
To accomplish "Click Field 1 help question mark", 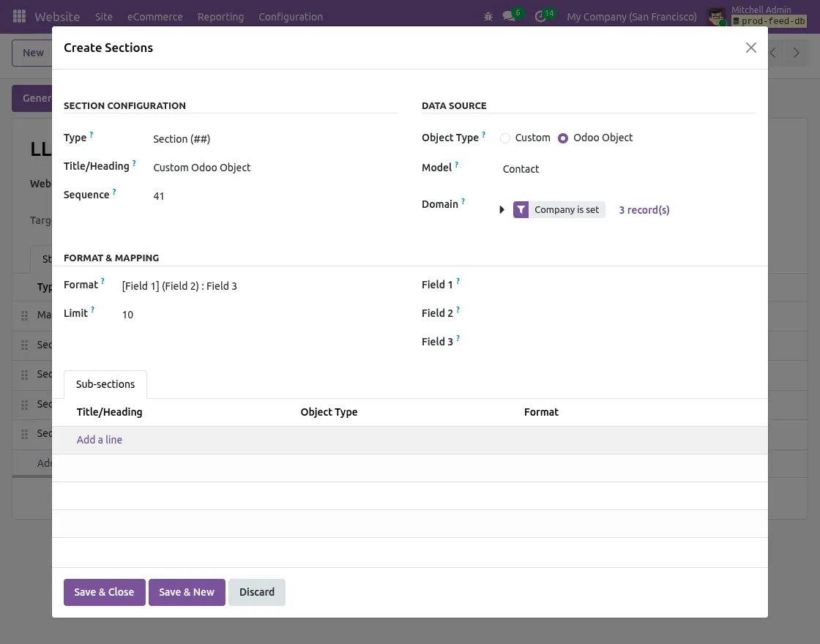I will pyautogui.click(x=458, y=282).
